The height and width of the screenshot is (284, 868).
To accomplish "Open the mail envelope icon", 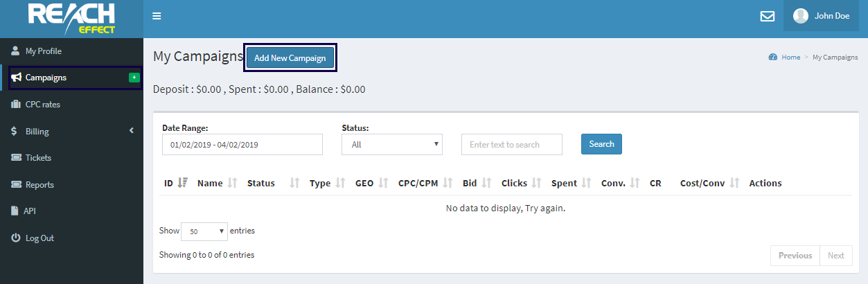I will [x=767, y=16].
